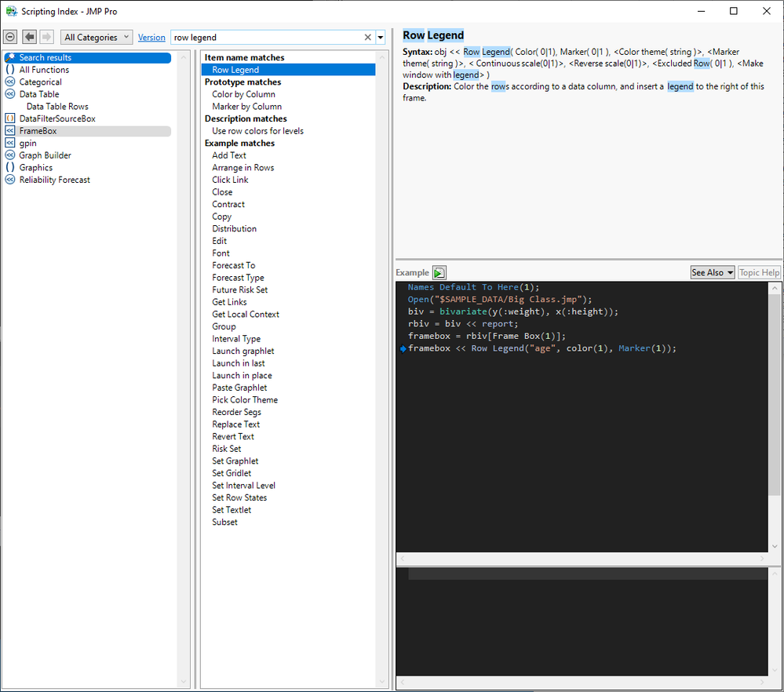Select Data Table Rows sub-item

tap(57, 107)
